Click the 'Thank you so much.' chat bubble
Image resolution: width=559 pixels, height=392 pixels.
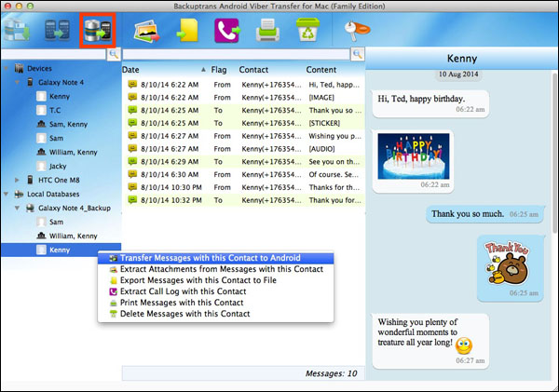pyautogui.click(x=484, y=214)
